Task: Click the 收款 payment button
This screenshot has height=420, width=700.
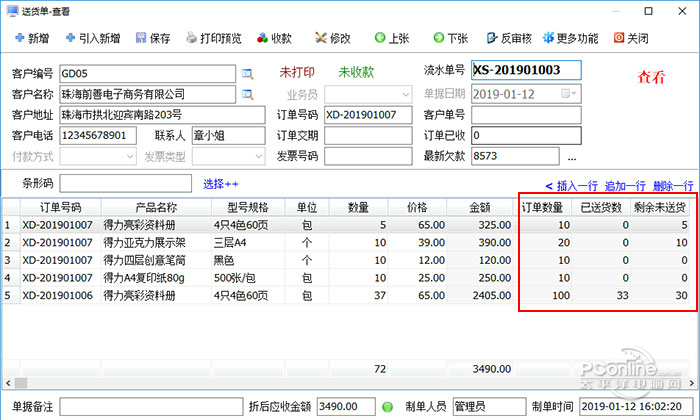Action: 275,38
